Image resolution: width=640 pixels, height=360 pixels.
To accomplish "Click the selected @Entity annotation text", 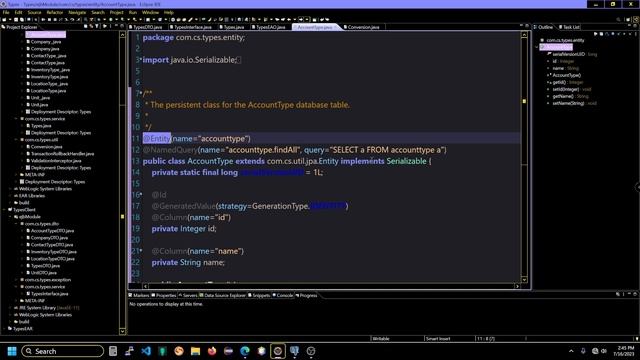I will [x=156, y=138].
